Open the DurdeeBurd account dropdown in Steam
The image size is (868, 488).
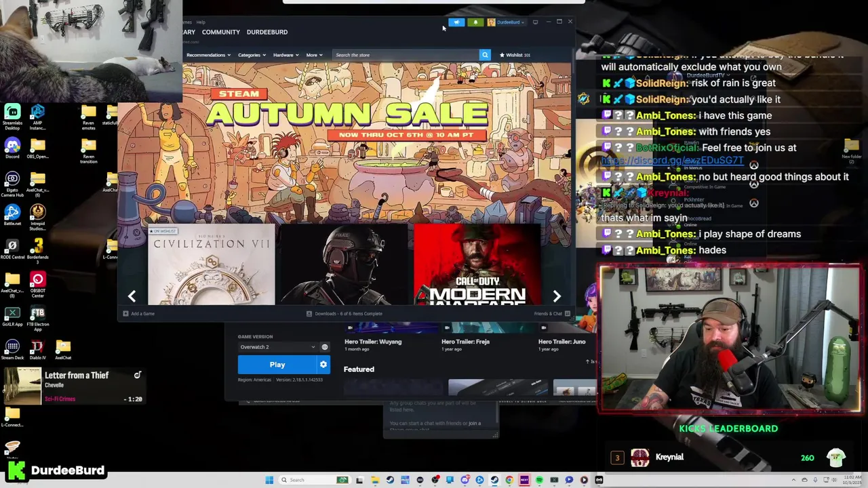(506, 22)
